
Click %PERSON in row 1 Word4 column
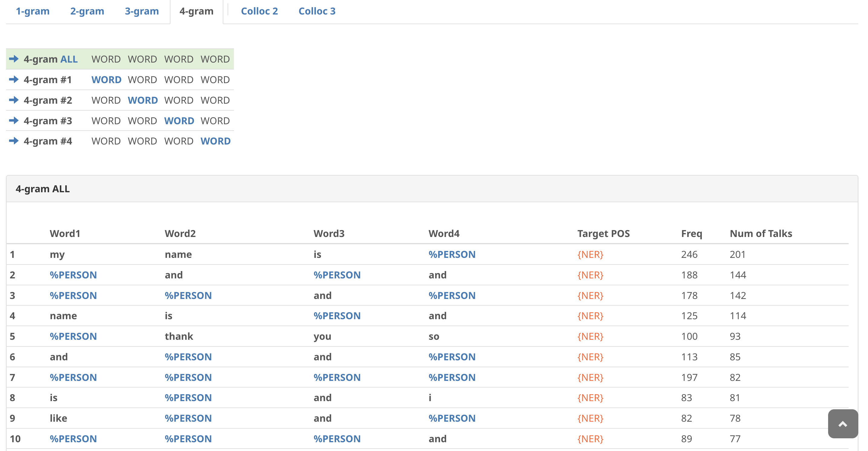tap(452, 255)
